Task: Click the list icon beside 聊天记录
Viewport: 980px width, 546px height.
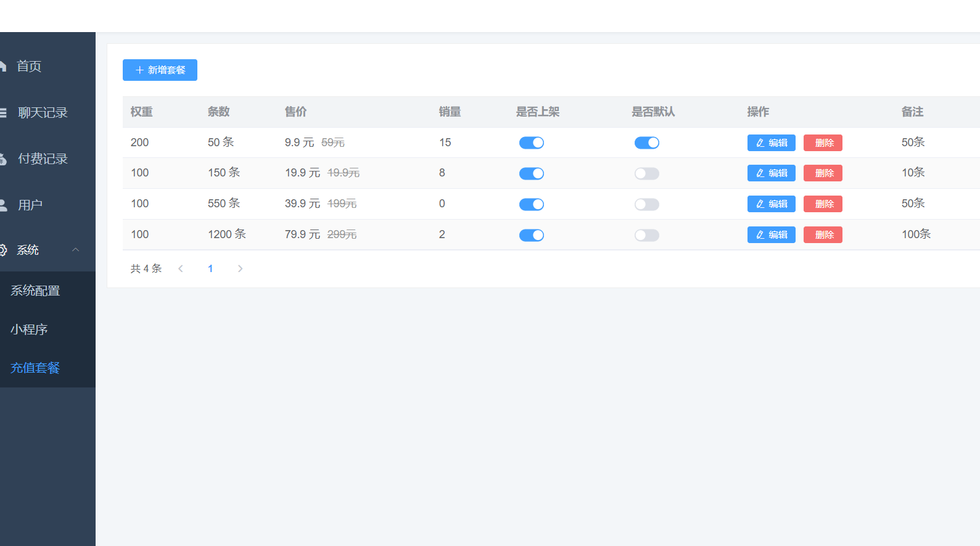Action: (2, 113)
